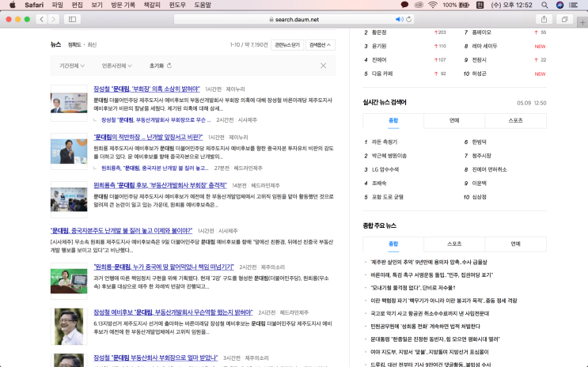This screenshot has height=367, width=588.
Task: Expand the 기간전체 period dropdown
Action: coord(72,66)
